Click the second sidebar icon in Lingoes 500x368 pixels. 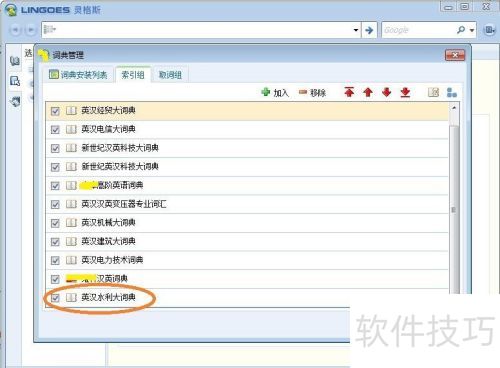pos(15,81)
